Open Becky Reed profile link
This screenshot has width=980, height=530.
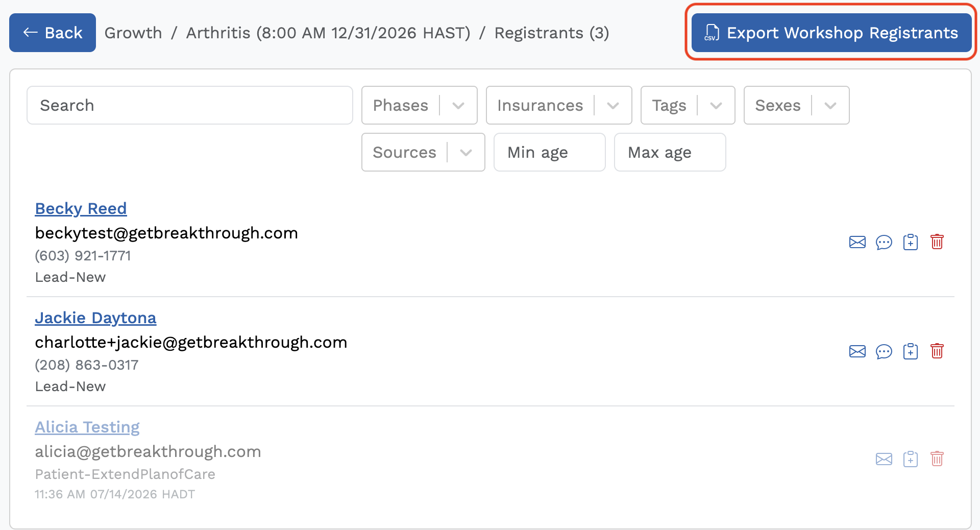(x=81, y=208)
